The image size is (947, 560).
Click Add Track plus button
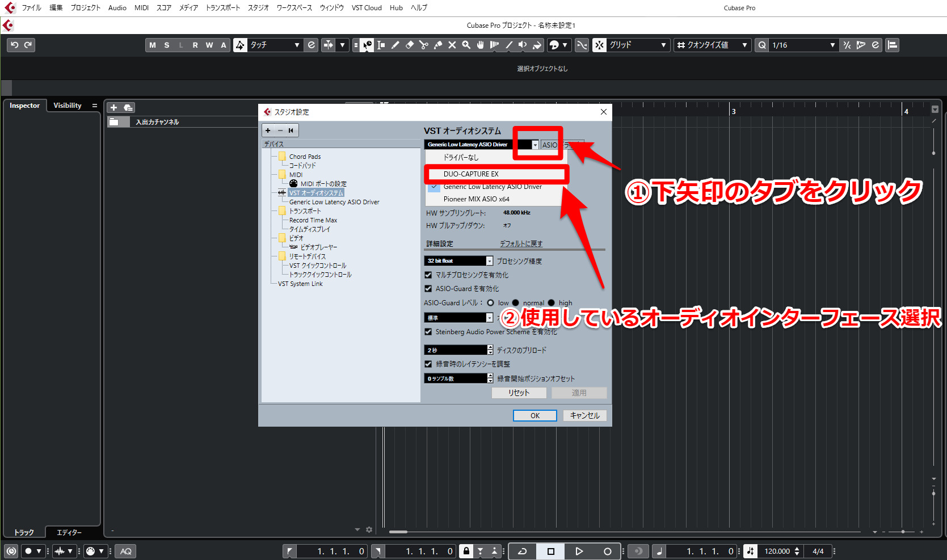coord(113,107)
